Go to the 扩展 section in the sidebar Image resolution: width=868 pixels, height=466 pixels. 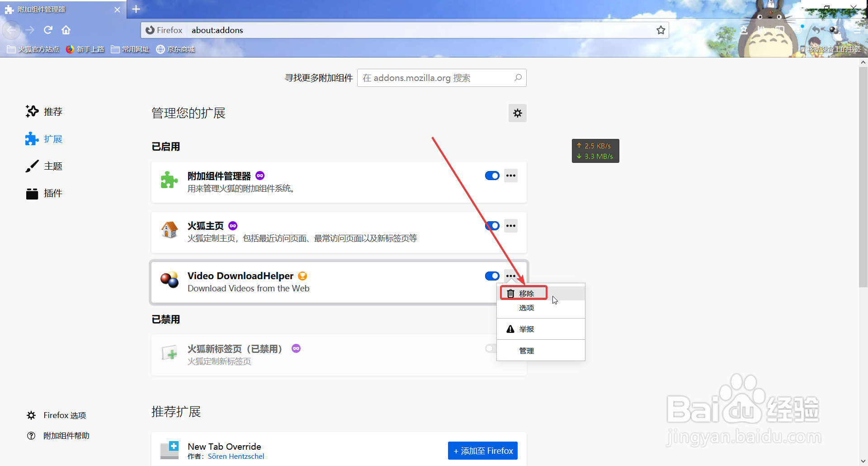[x=44, y=139]
